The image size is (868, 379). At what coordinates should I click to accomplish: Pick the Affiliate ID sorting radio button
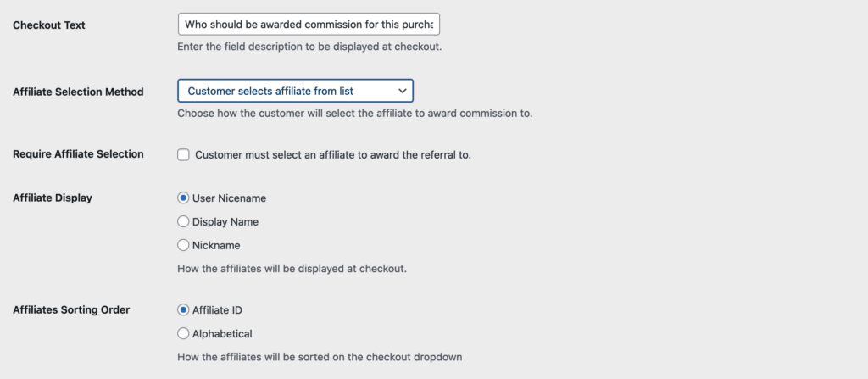coord(183,310)
